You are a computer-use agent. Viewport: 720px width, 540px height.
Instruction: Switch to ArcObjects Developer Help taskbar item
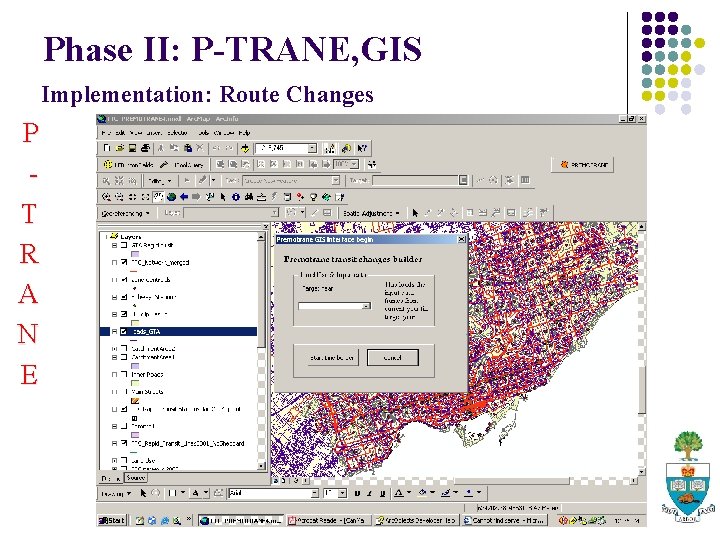click(x=416, y=520)
